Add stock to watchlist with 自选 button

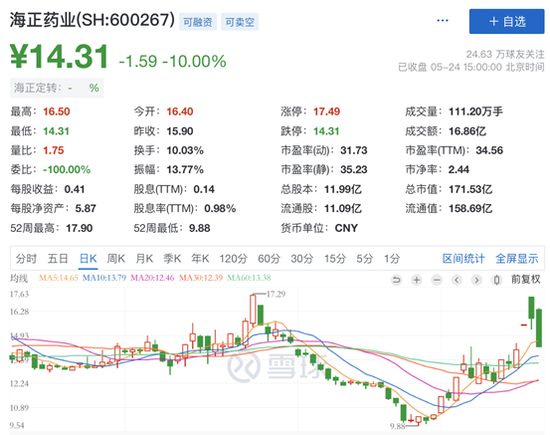[507, 21]
